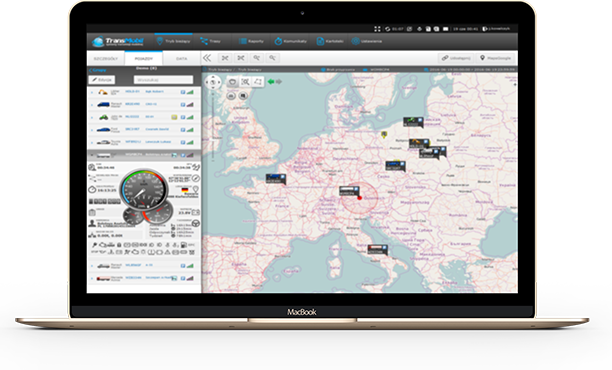Switch to the Szczegóły tab

tap(105, 59)
